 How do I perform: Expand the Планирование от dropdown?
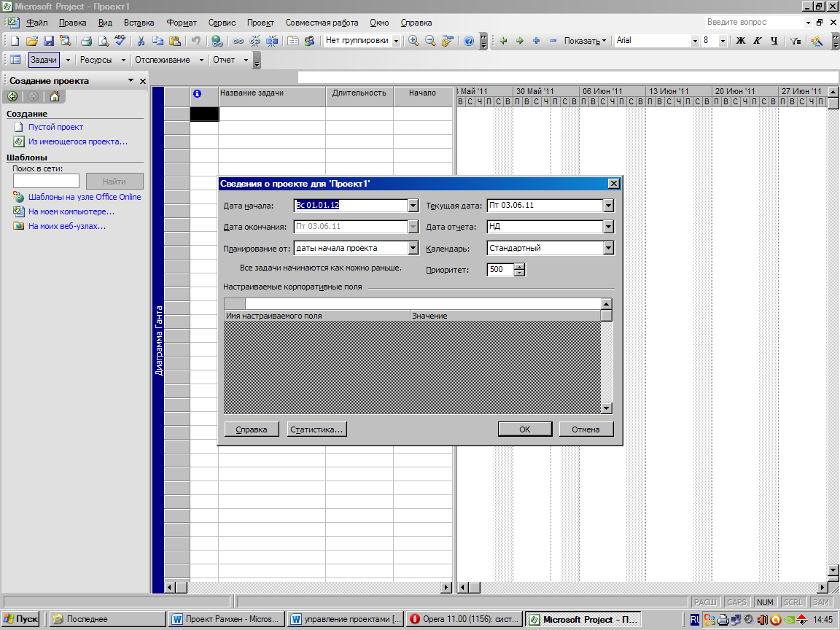413,248
